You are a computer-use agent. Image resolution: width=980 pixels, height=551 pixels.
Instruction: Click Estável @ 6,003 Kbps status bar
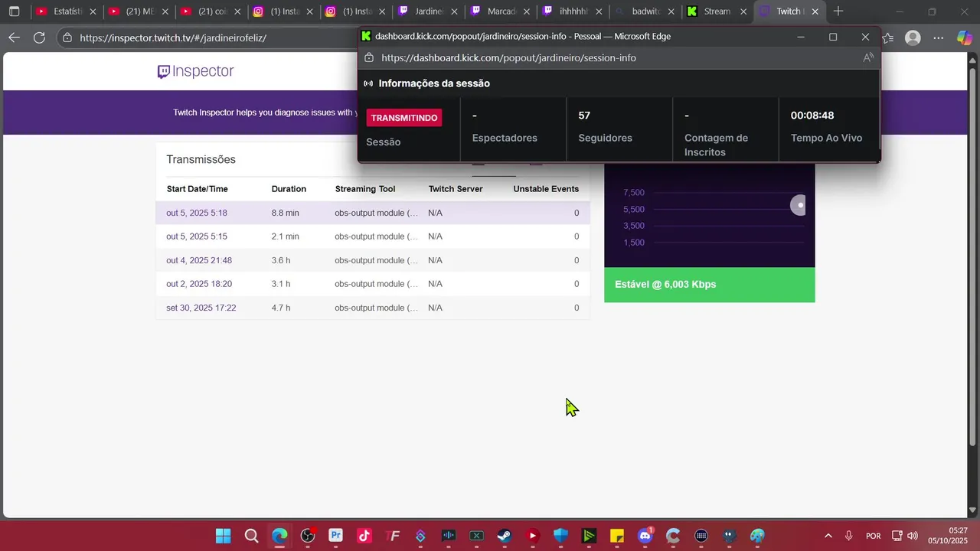(710, 285)
